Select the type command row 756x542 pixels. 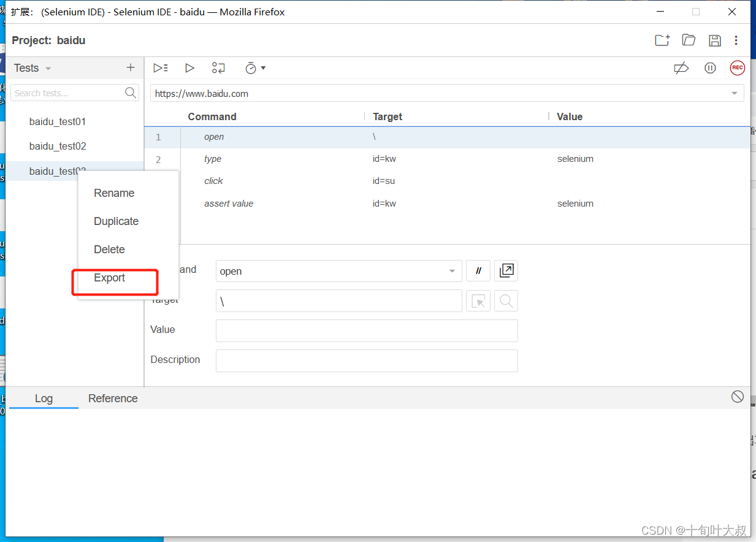pos(448,159)
